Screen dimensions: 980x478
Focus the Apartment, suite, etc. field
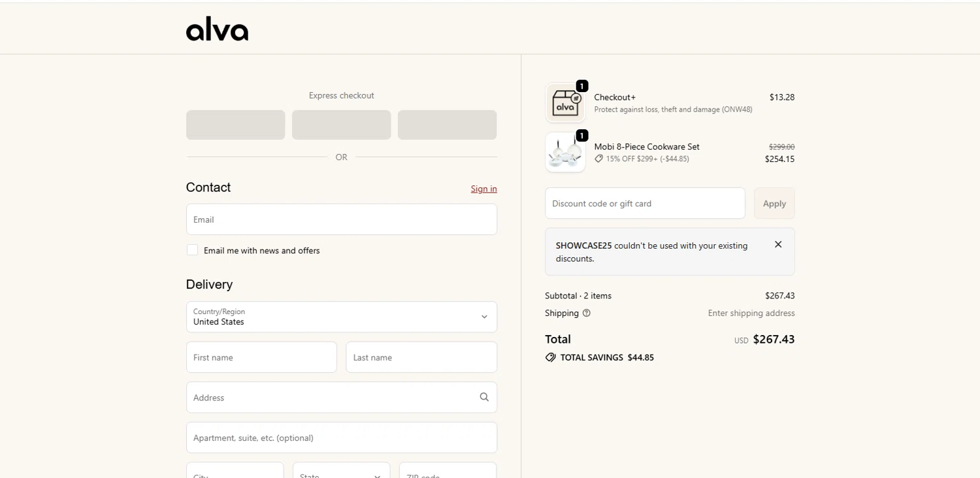point(342,438)
